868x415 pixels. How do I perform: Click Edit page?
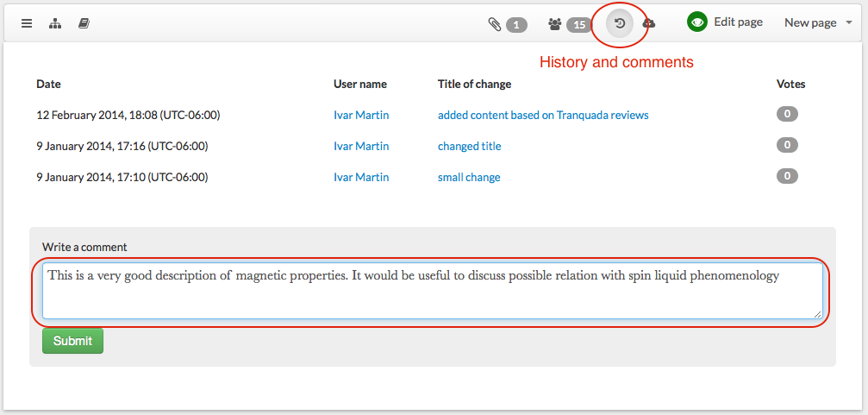(738, 22)
